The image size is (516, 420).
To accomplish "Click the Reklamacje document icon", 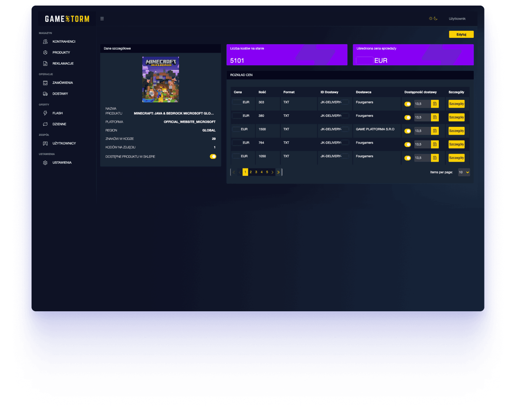I will tap(45, 63).
